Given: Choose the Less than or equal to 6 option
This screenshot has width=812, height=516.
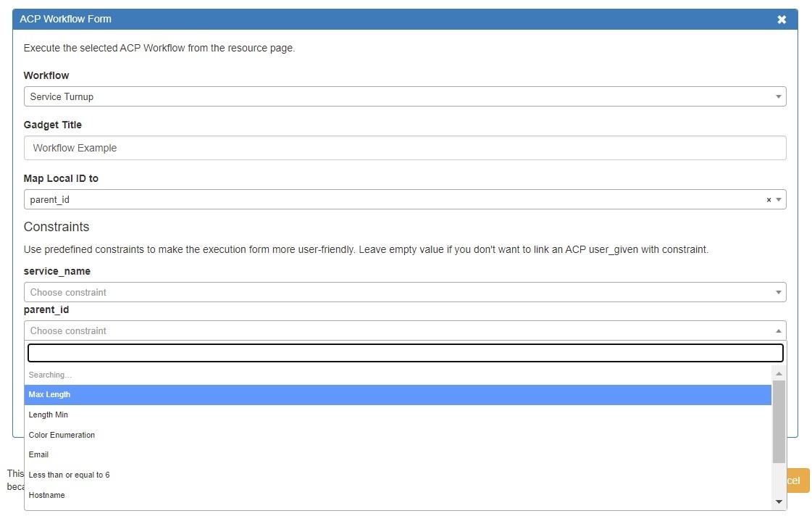Looking at the screenshot, I should [x=69, y=475].
